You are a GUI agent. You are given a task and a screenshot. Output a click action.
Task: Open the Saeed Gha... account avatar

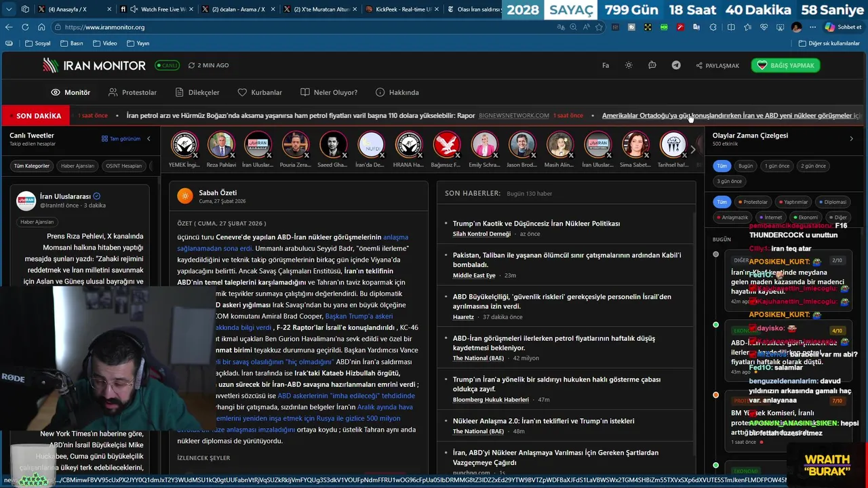click(332, 145)
